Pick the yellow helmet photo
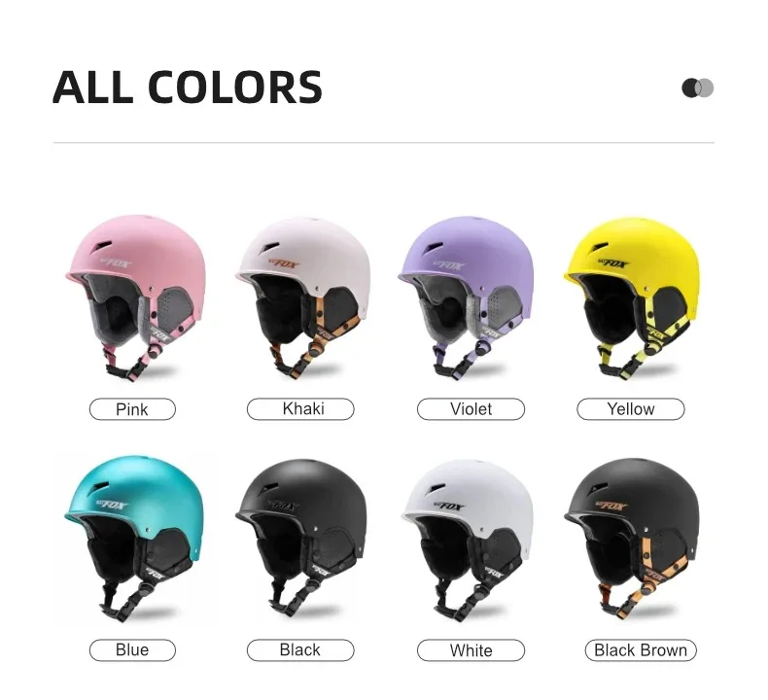This screenshot has width=768, height=700. coord(632,298)
